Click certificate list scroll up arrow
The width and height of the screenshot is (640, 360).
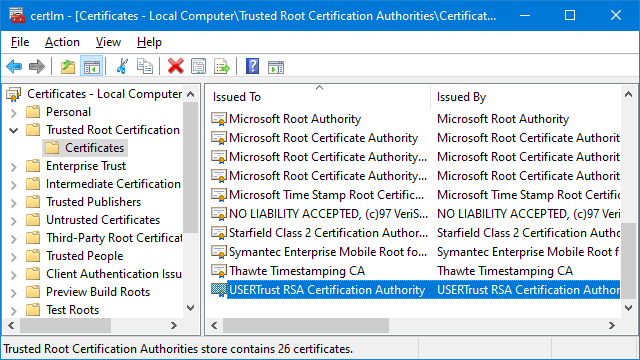(x=629, y=95)
